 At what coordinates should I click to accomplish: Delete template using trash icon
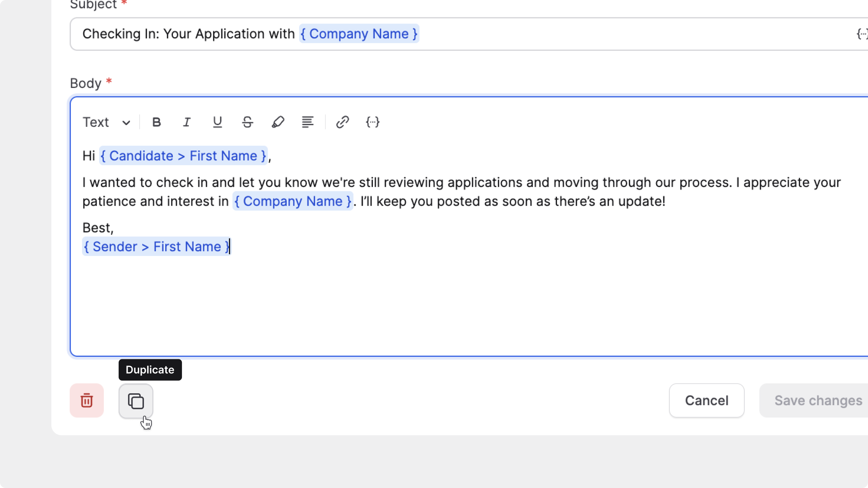click(87, 401)
